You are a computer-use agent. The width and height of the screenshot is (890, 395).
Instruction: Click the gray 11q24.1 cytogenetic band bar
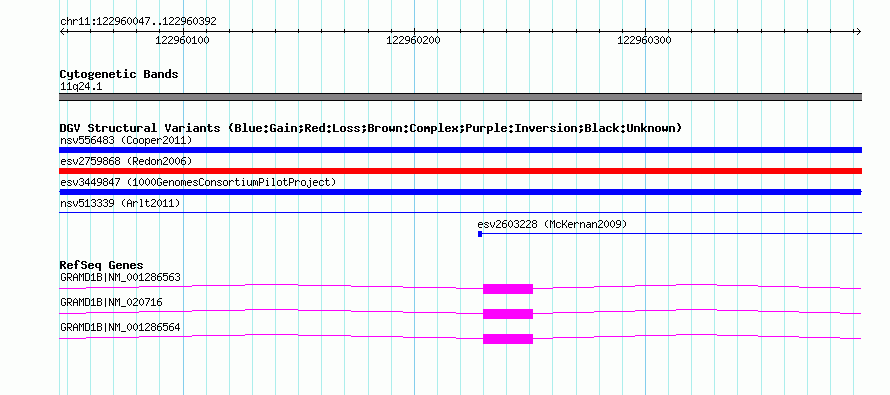[460, 97]
